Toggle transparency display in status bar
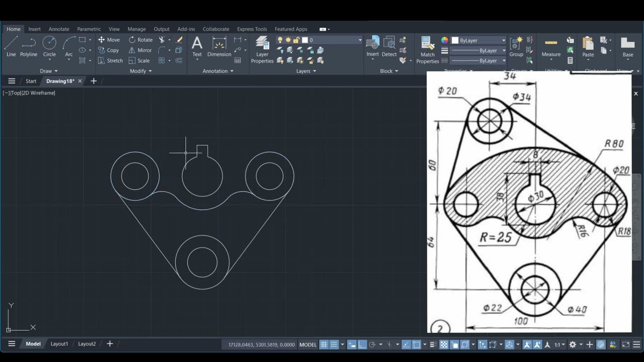 pyautogui.click(x=444, y=344)
